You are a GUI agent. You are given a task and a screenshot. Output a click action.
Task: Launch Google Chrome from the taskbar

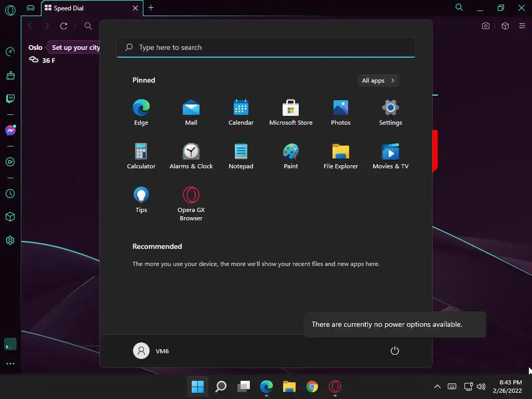coord(312,387)
